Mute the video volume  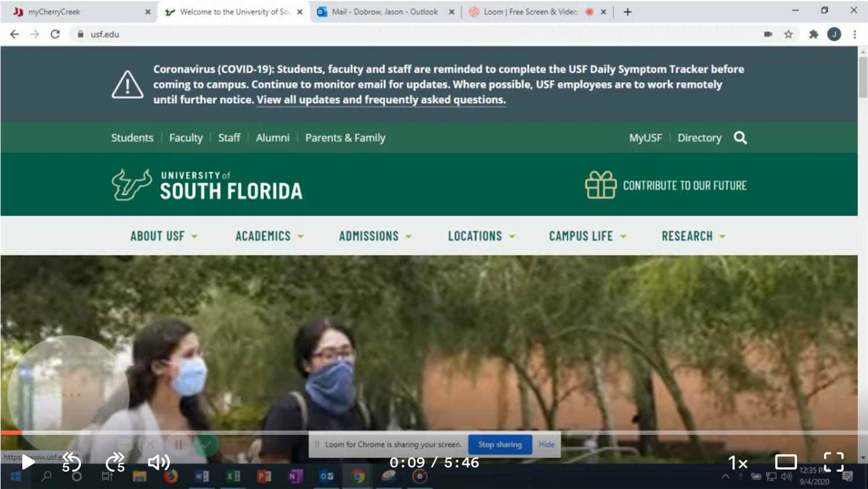click(x=159, y=462)
